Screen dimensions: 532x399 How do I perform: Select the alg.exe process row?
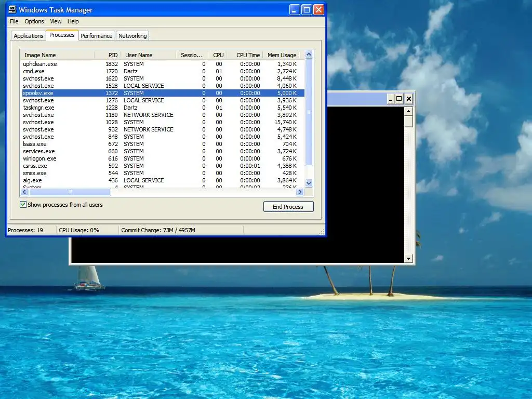click(163, 180)
